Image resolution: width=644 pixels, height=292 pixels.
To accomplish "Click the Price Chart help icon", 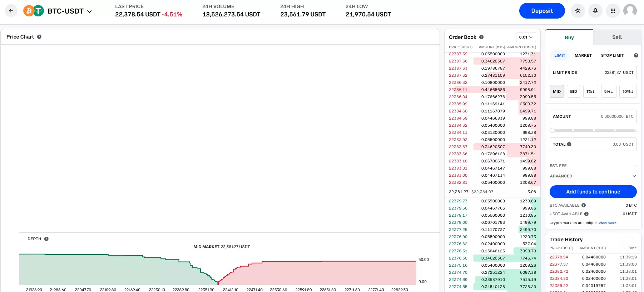I will point(39,37).
